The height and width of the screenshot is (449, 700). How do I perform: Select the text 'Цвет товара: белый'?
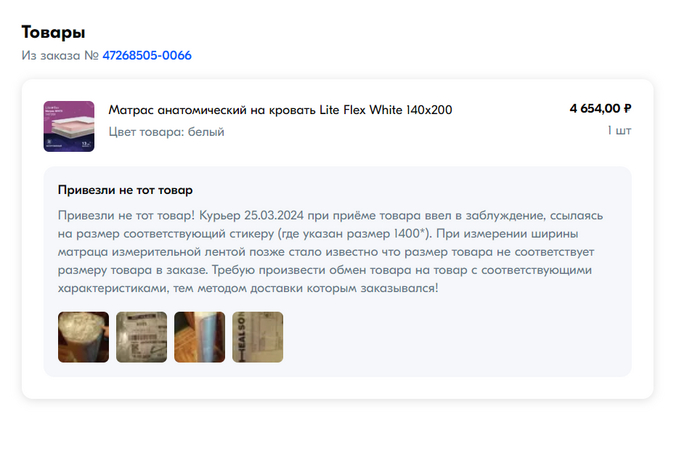tap(166, 132)
